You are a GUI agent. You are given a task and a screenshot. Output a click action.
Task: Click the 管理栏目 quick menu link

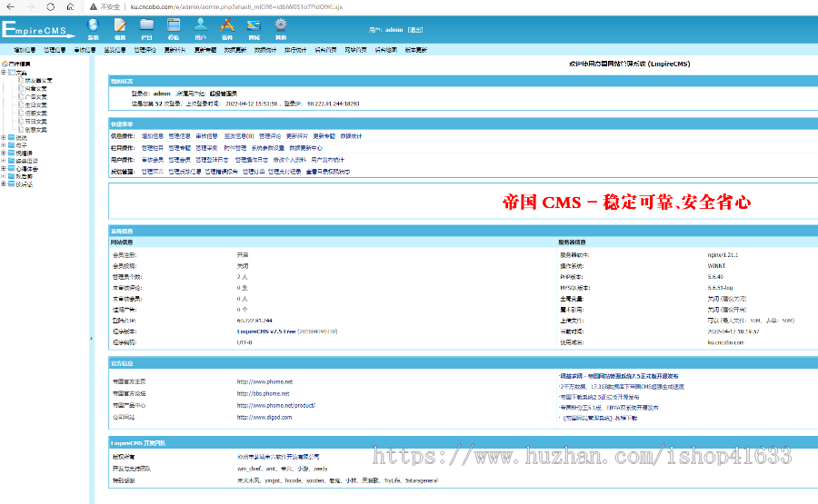click(153, 148)
